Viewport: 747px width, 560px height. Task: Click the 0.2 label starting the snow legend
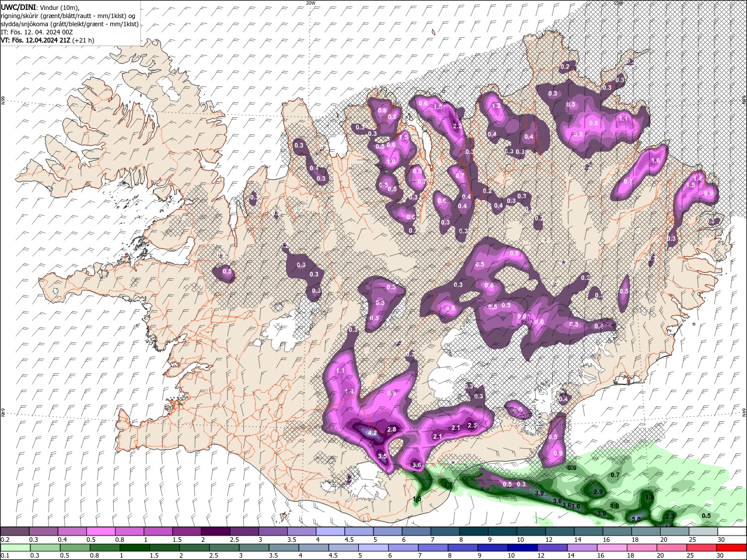tap(5, 540)
